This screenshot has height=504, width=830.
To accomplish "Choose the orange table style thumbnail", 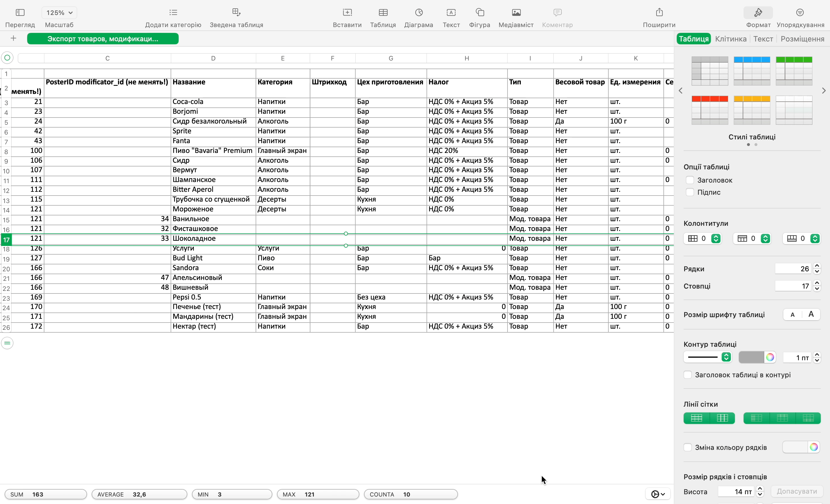I will (752, 110).
